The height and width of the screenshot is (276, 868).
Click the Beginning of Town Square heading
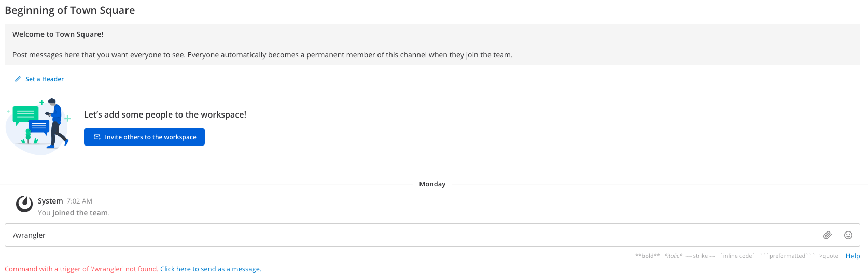(70, 10)
